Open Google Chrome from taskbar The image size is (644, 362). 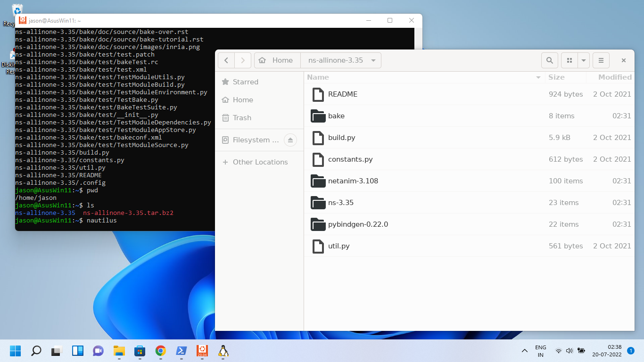tap(161, 351)
